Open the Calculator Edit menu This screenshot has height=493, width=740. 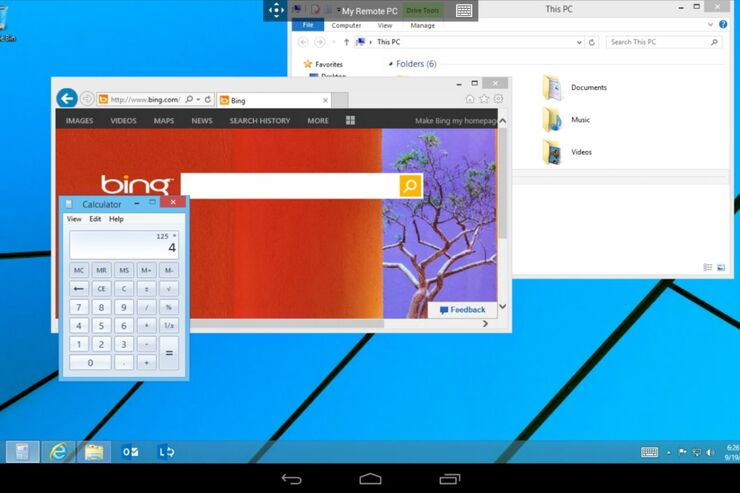point(95,219)
